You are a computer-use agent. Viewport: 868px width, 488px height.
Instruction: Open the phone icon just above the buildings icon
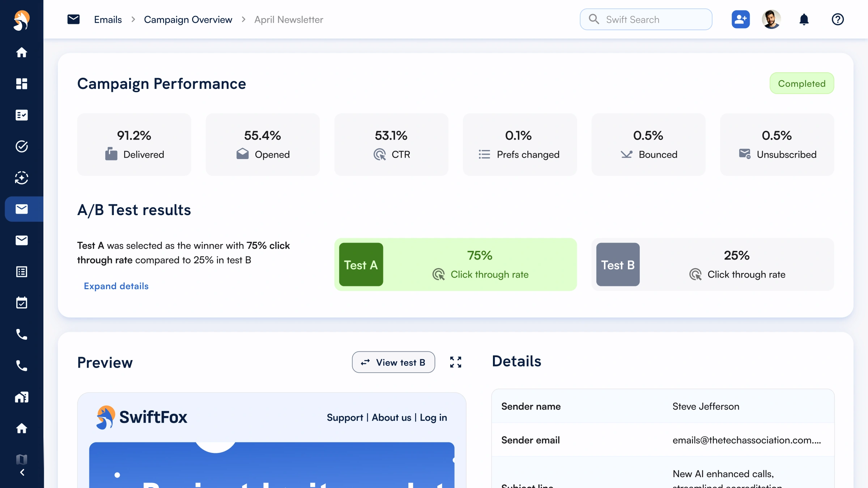pyautogui.click(x=22, y=365)
